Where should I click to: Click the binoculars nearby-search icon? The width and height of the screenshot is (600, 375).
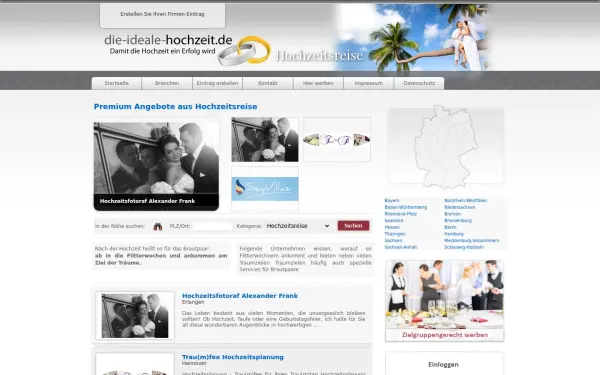158,227
